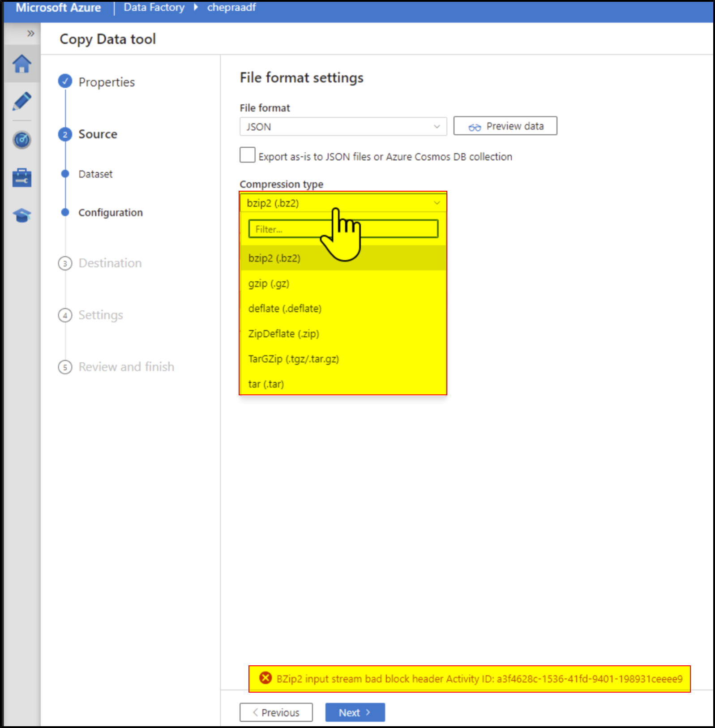Click the Settings step number 4 circle
This screenshot has height=728, width=715.
tap(65, 315)
